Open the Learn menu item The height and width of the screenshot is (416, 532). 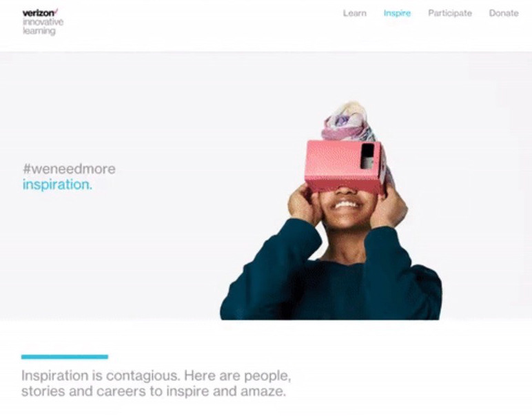point(355,13)
